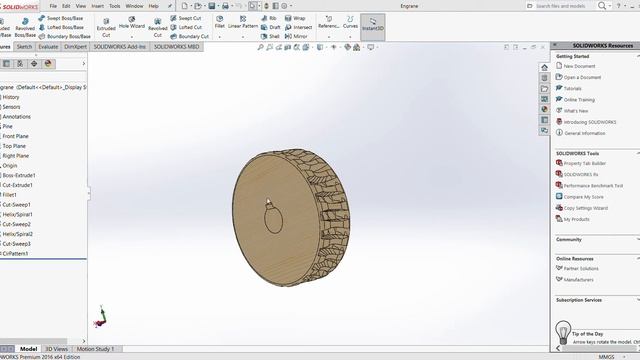Select the Boundary Cut tool
This screenshot has width=640, height=360.
pyautogui.click(x=189, y=36)
